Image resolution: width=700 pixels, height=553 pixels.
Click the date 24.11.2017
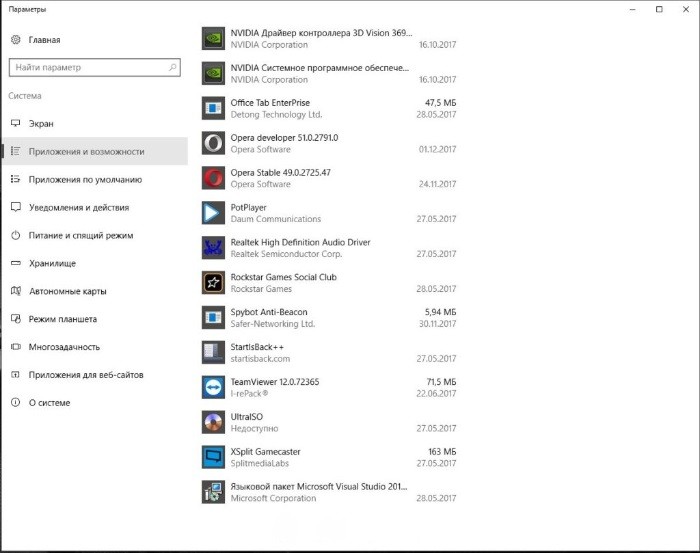click(437, 184)
